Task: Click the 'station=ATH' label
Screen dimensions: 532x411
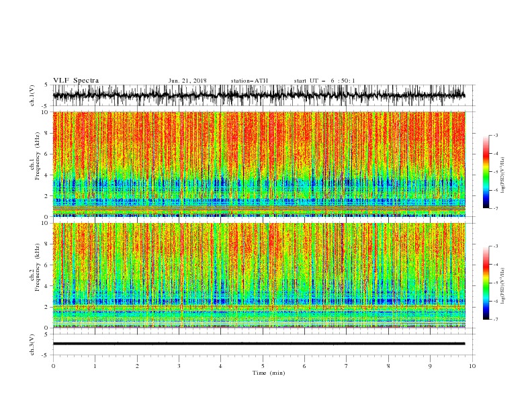Action: point(249,81)
